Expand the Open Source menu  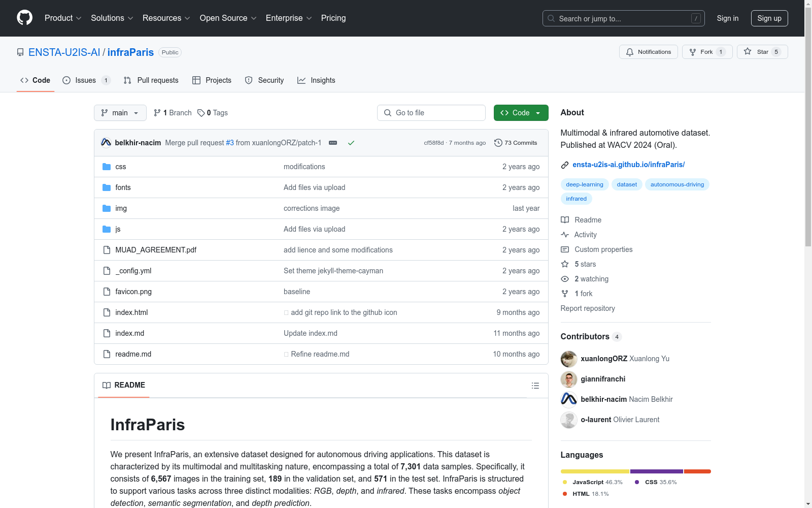coord(228,18)
